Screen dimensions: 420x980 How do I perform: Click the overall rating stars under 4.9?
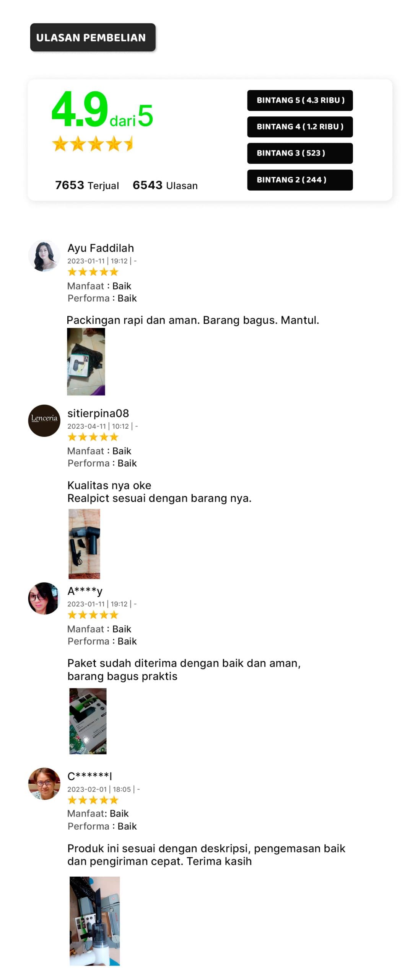coord(92,144)
